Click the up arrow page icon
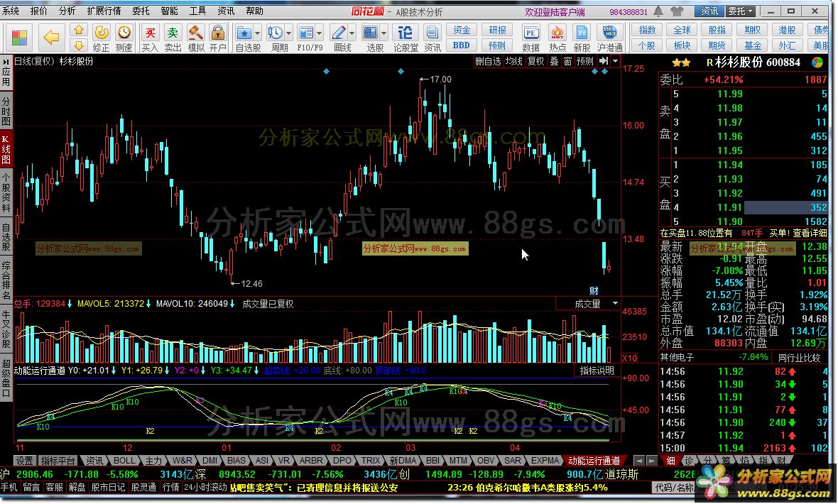 pos(79,31)
